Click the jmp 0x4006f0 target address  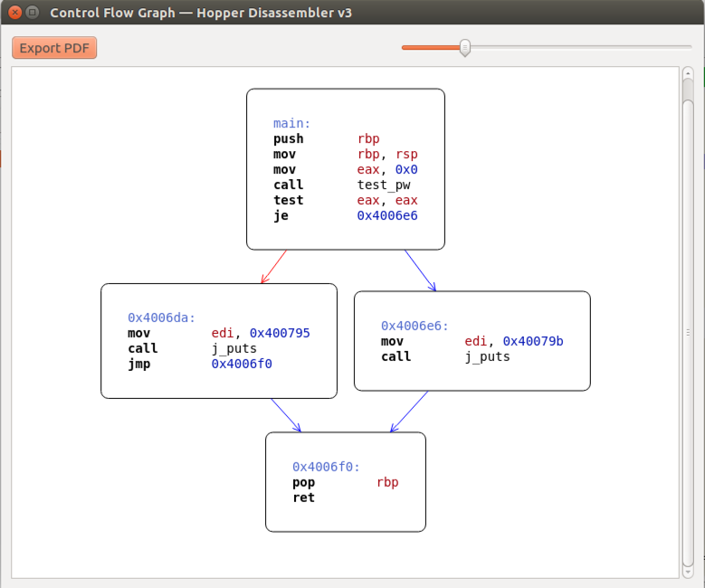coord(241,364)
